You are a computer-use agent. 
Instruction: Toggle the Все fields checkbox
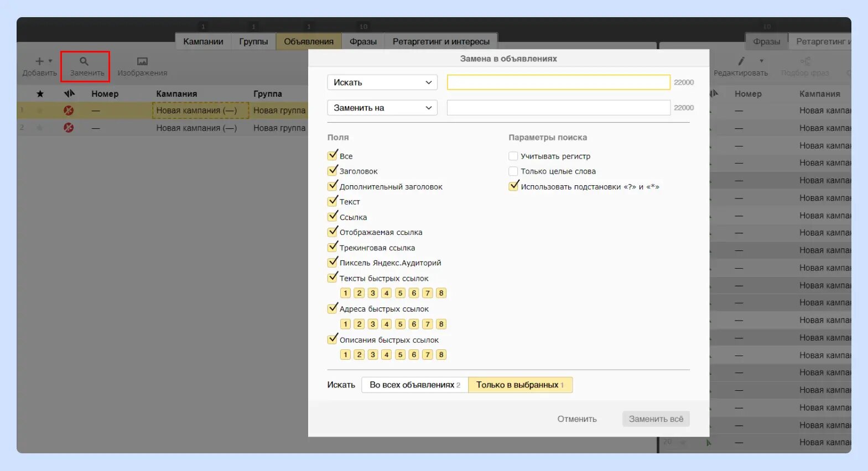[332, 155]
